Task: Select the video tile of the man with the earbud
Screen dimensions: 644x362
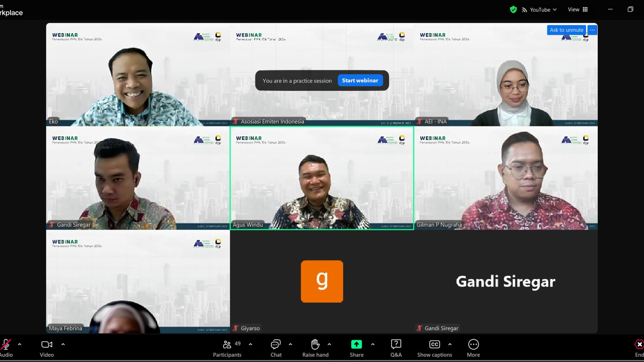Action: 138,178
